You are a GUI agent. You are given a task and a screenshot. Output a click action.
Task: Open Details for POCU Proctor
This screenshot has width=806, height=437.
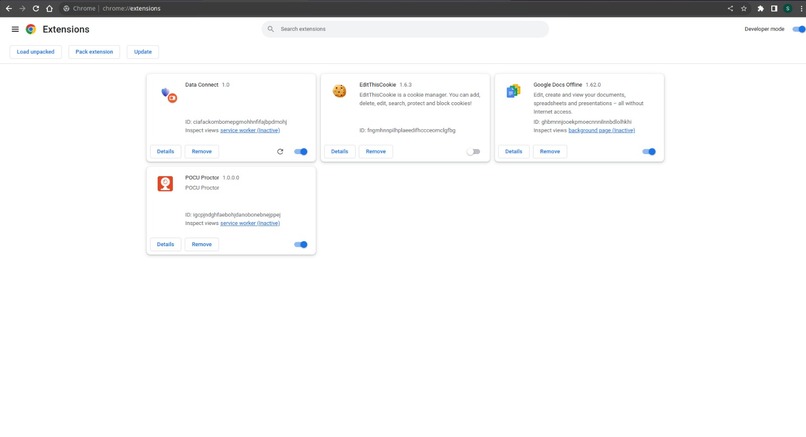pos(166,244)
